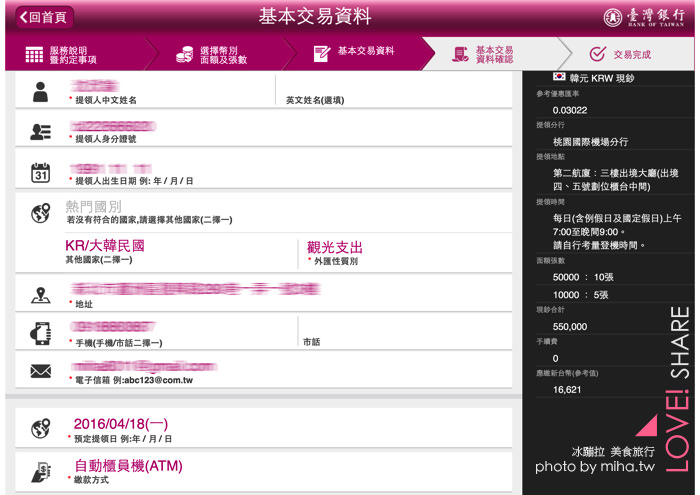Click the envelope icon beside 電子信箱
Screen dimensions: 700x495
41,371
